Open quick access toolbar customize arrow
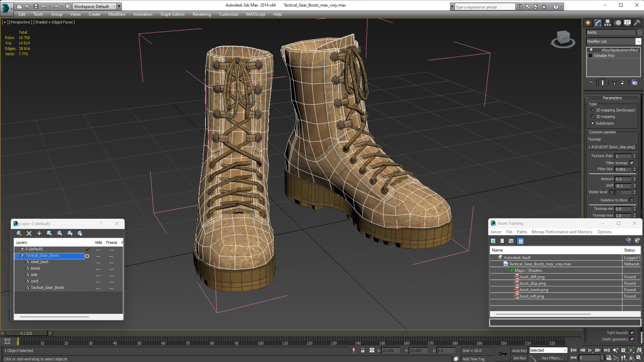Screen dimensions: 644x362 coord(119,6)
